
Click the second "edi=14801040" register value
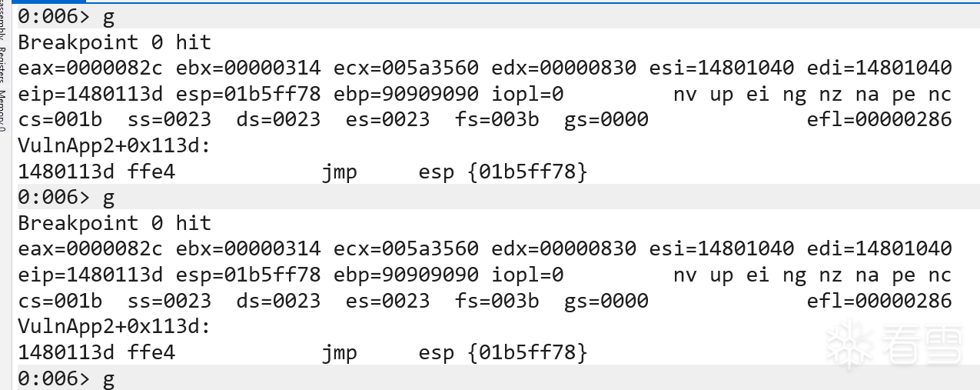pos(879,248)
